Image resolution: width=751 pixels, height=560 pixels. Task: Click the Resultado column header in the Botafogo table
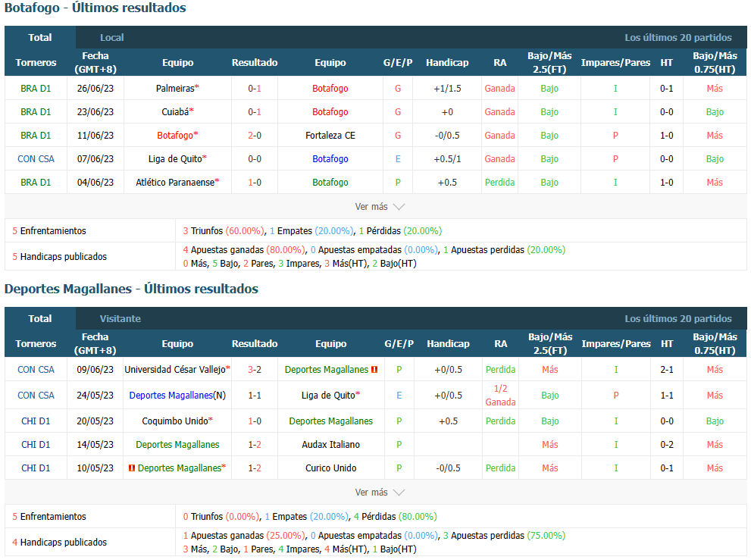point(255,62)
